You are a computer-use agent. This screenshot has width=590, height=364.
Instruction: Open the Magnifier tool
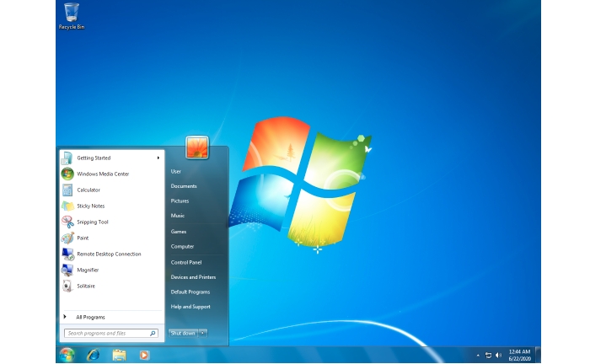pos(87,270)
